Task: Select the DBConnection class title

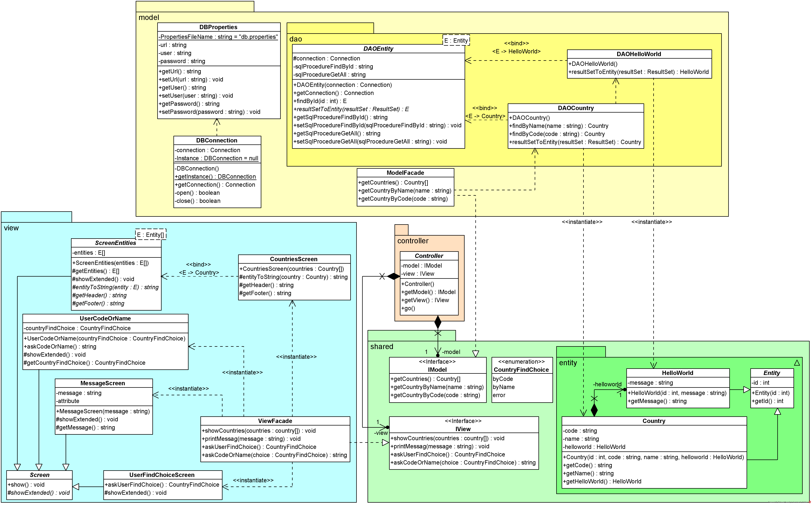Action: [x=217, y=140]
